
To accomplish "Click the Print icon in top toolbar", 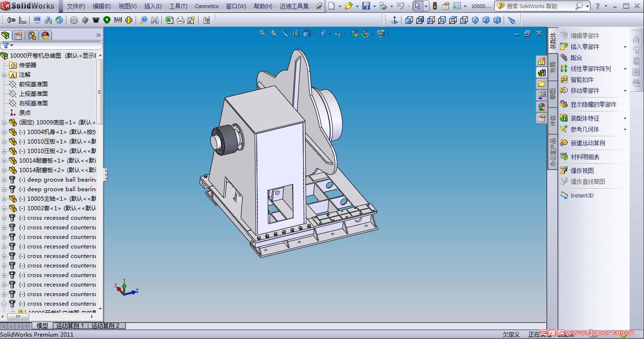I will pos(382,6).
